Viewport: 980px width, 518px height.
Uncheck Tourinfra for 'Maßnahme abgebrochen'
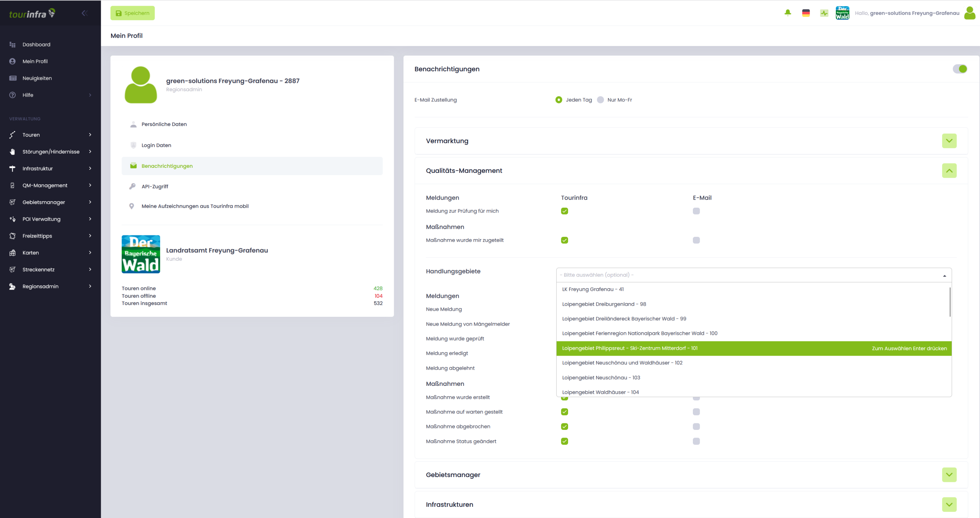pyautogui.click(x=564, y=426)
